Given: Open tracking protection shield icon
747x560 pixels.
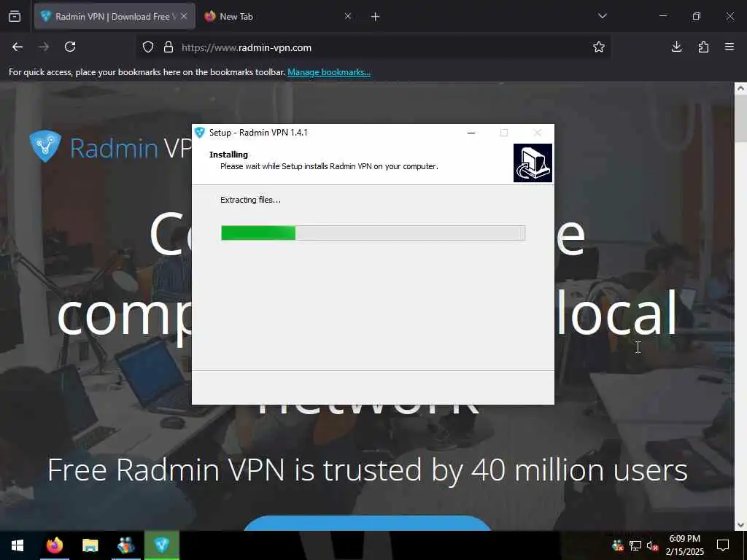Looking at the screenshot, I should pyautogui.click(x=148, y=47).
